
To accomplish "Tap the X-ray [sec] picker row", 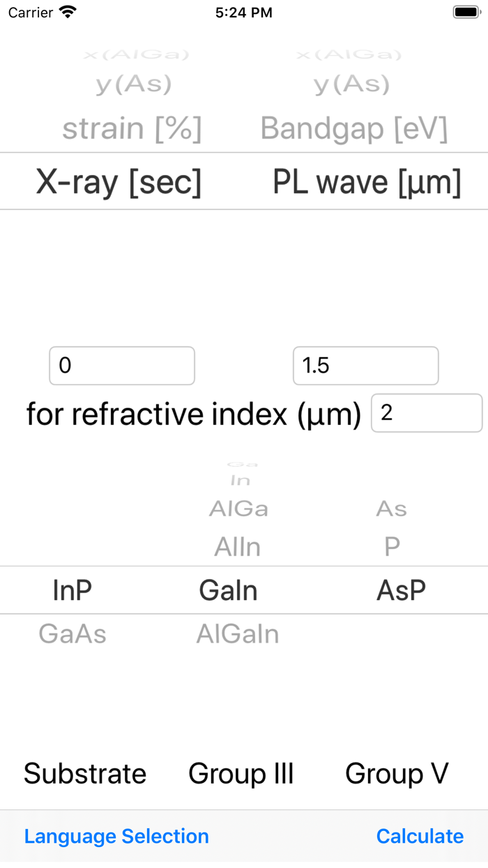I will click(x=119, y=182).
